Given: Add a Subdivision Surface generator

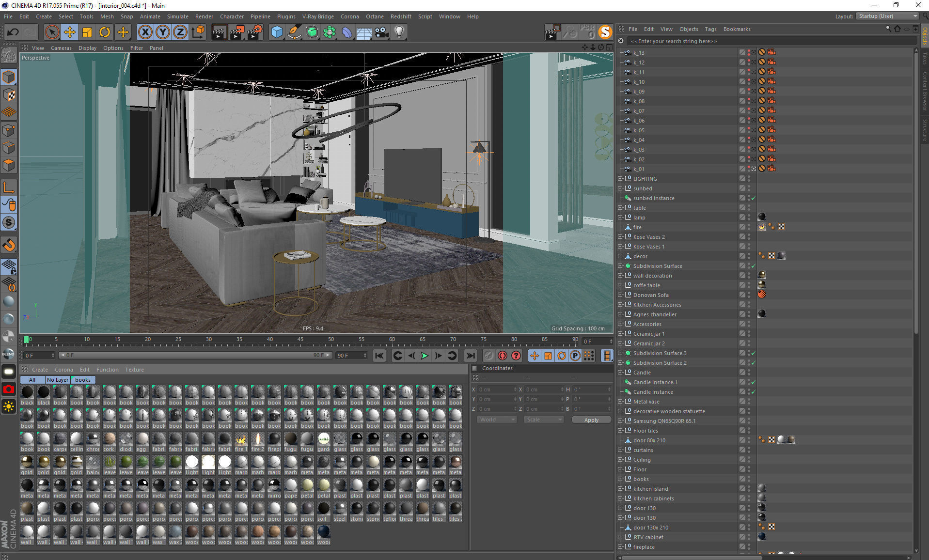Looking at the screenshot, I should tap(312, 32).
